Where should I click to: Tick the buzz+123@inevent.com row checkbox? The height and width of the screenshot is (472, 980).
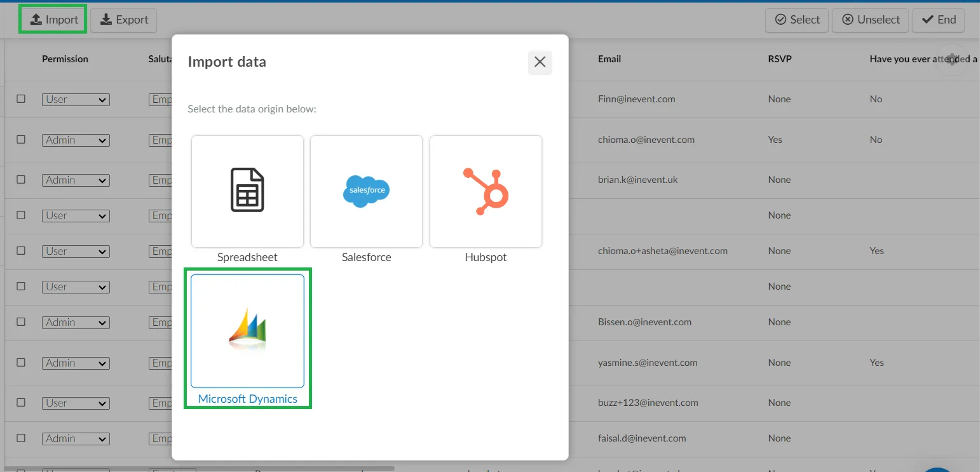point(21,403)
